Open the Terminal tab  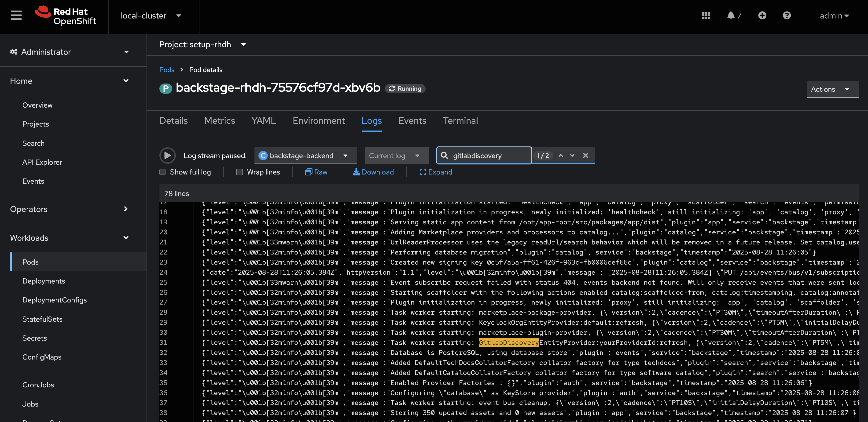(x=460, y=120)
